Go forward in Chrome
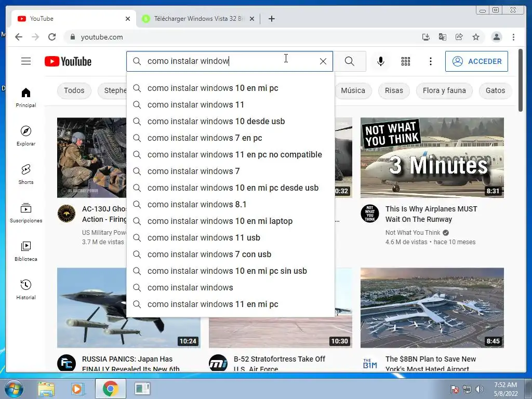 click(x=35, y=37)
